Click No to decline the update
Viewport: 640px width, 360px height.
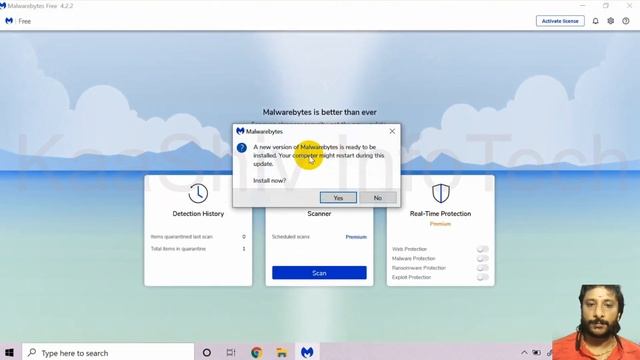coord(378,198)
